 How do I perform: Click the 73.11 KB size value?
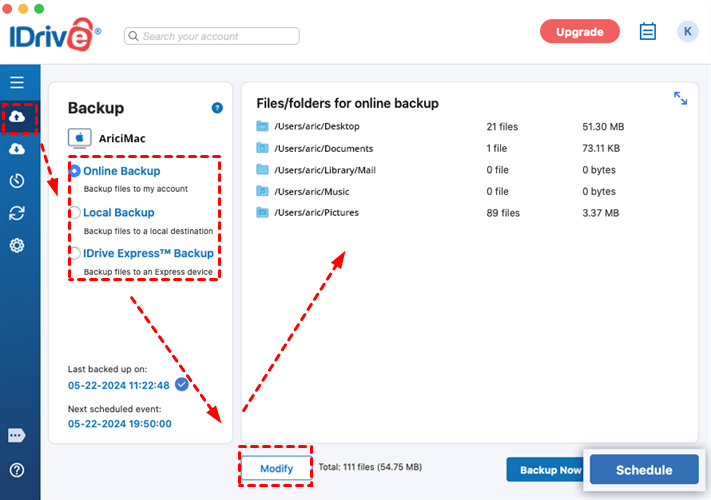[601, 148]
